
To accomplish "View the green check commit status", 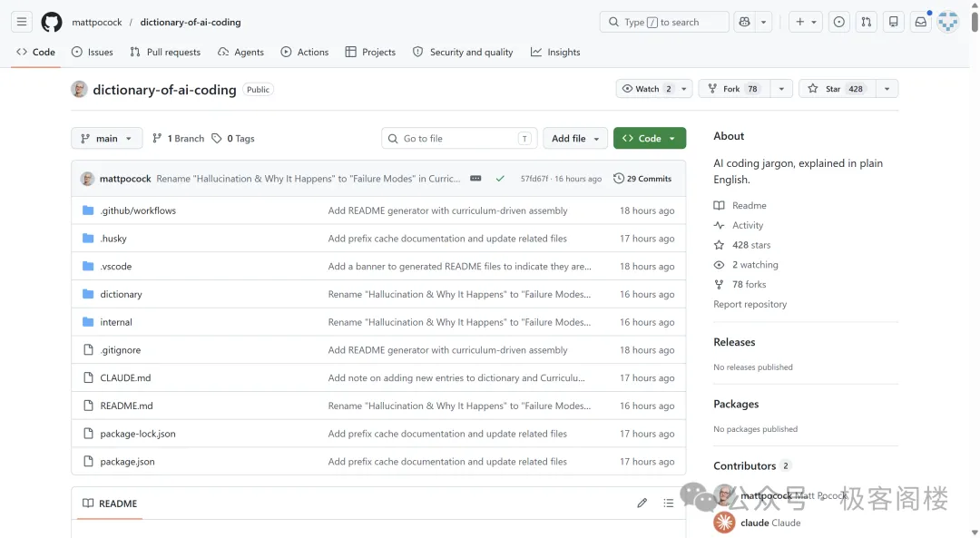I will 500,179.
